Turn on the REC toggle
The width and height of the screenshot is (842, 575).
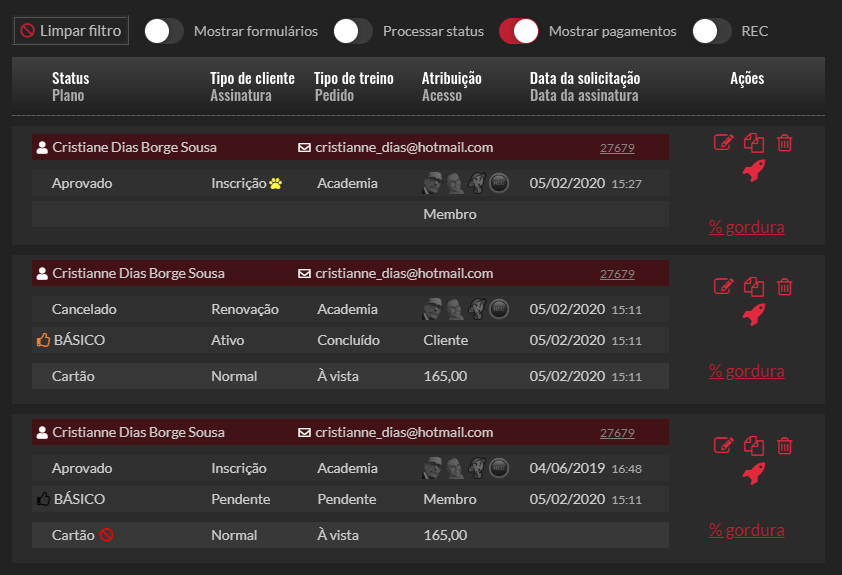[x=711, y=31]
